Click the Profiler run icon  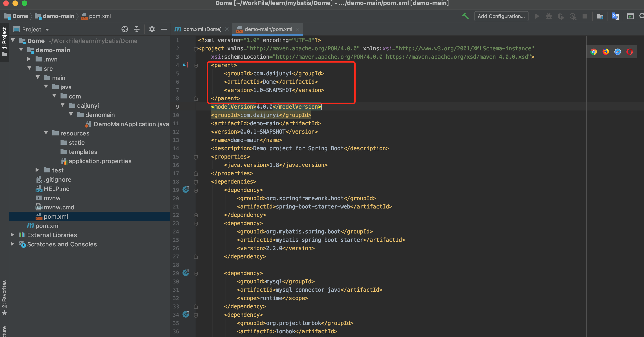tap(573, 16)
